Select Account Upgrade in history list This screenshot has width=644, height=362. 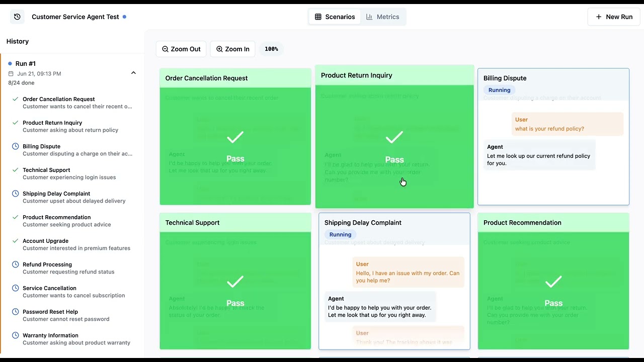72,244
